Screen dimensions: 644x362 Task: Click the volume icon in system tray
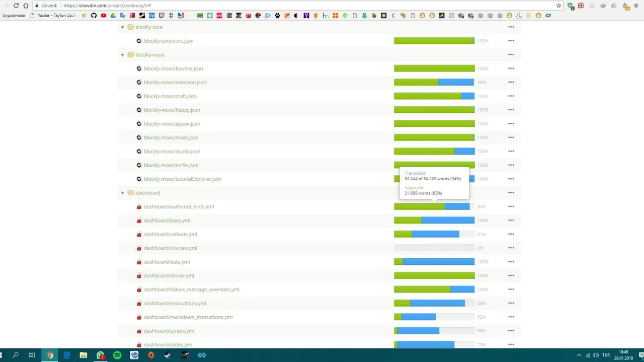(596, 355)
